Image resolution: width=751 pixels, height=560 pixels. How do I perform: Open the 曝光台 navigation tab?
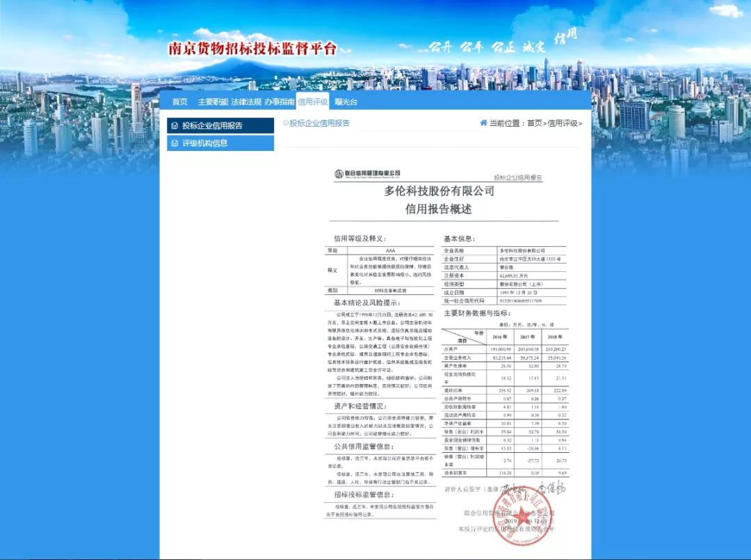pyautogui.click(x=346, y=102)
